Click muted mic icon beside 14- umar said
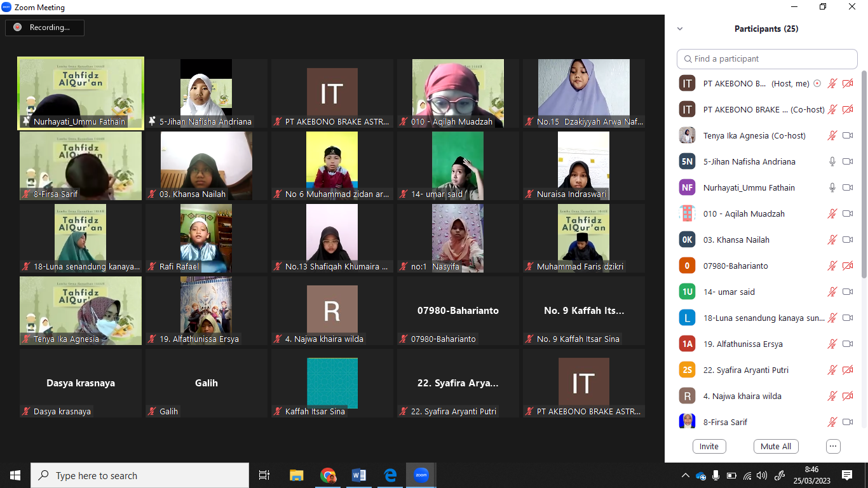The image size is (868, 488). (x=832, y=292)
